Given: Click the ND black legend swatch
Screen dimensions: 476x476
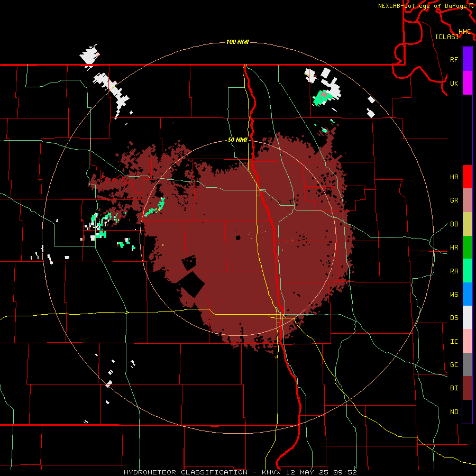Looking at the screenshot, I should (x=467, y=411).
